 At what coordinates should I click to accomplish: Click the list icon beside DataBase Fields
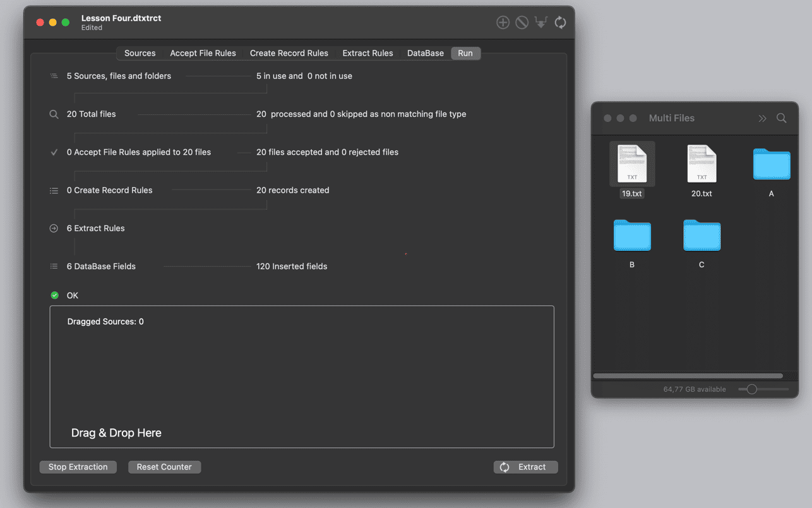tap(54, 266)
